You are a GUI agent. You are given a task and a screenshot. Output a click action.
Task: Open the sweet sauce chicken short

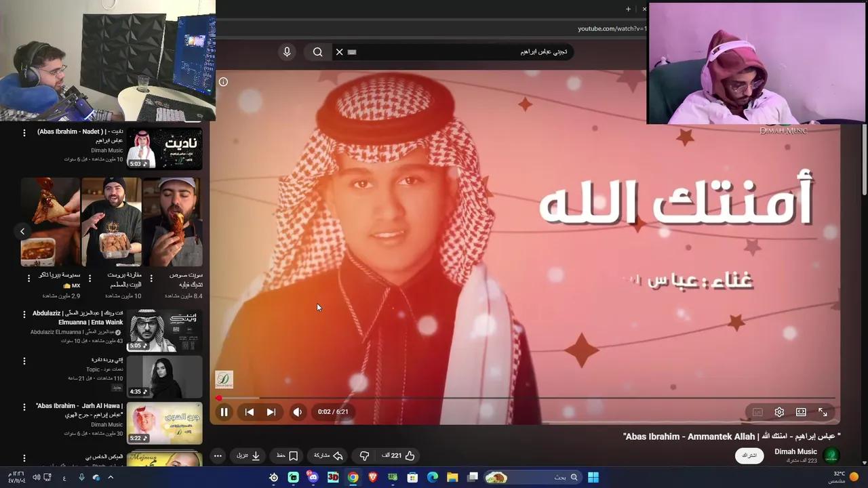click(x=172, y=222)
